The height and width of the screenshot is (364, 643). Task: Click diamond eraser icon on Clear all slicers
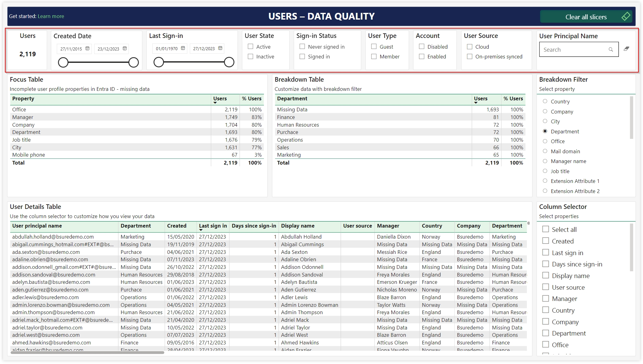point(626,17)
